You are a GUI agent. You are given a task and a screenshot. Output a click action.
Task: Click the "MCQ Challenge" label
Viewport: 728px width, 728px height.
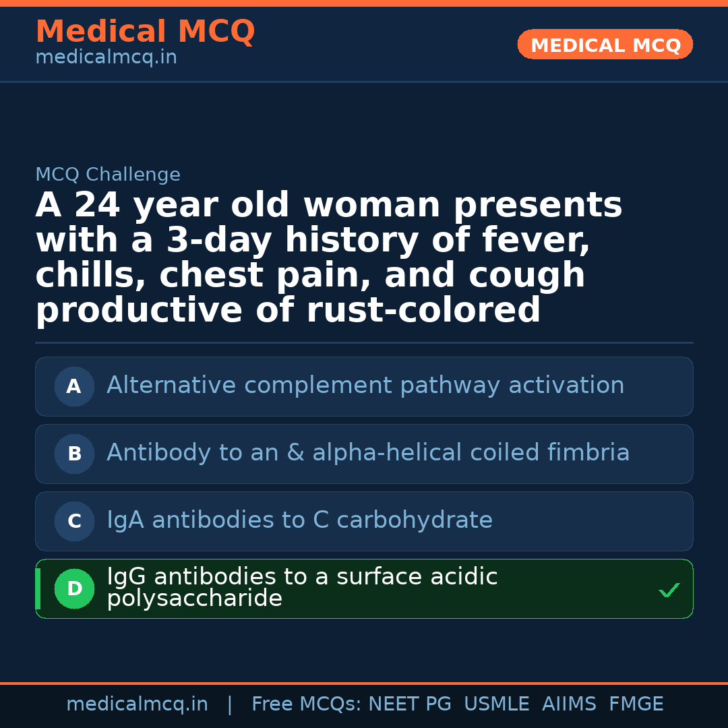click(108, 175)
